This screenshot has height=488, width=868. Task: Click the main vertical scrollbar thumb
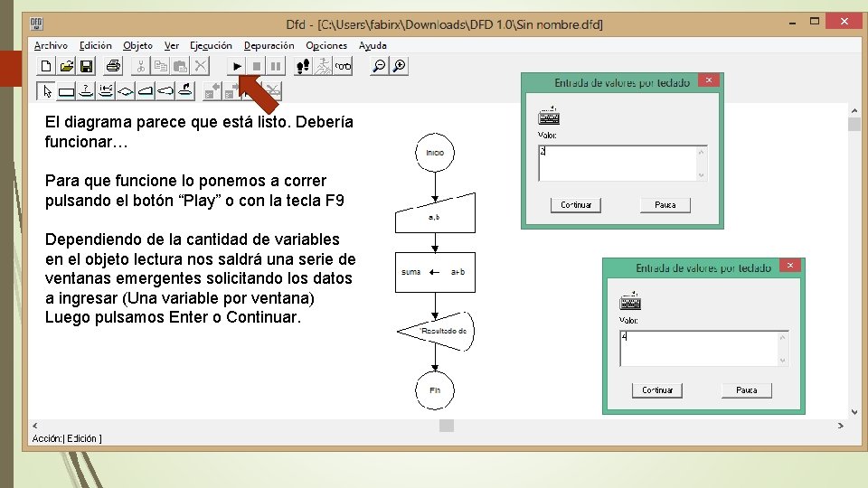pos(854,124)
